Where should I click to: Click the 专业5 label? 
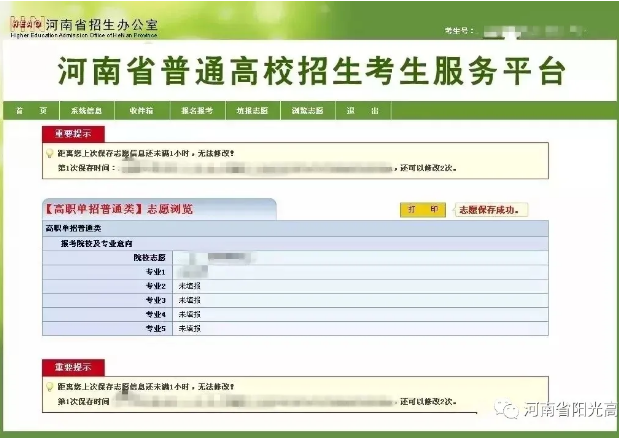156,328
